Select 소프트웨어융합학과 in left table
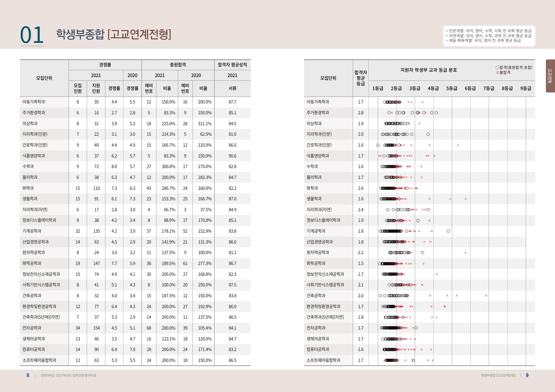This screenshot has width=555, height=392. click(39, 360)
